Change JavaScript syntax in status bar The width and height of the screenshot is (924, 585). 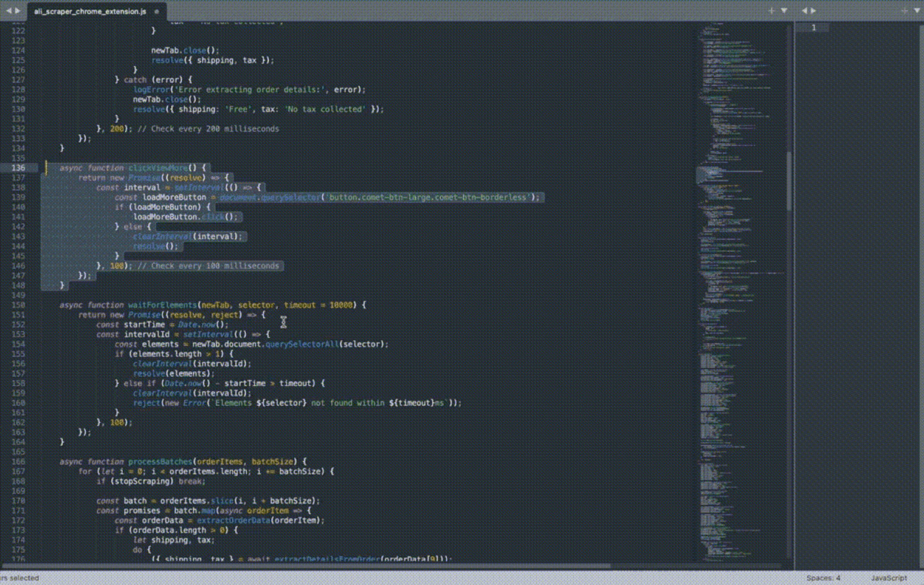(888, 578)
